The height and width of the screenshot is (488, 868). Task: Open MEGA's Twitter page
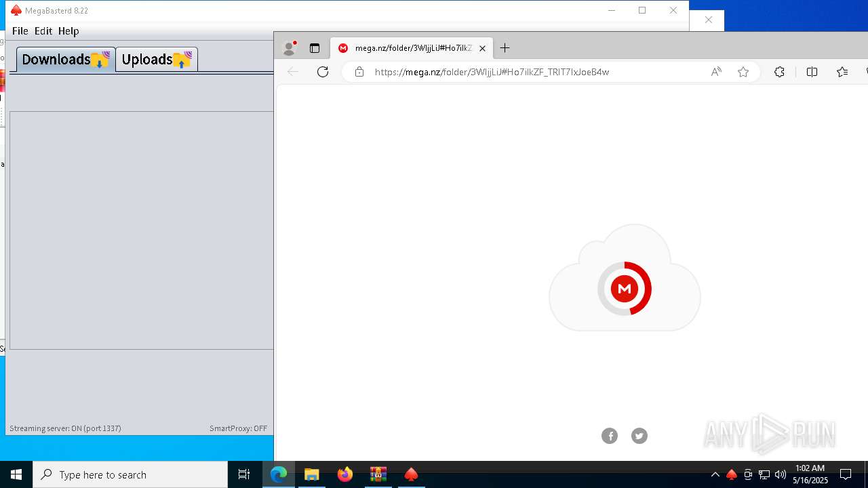pyautogui.click(x=639, y=436)
